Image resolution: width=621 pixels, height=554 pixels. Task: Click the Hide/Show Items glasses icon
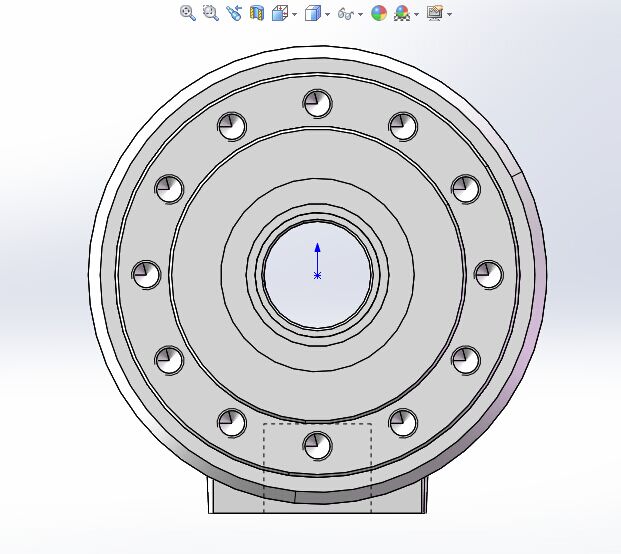point(345,14)
